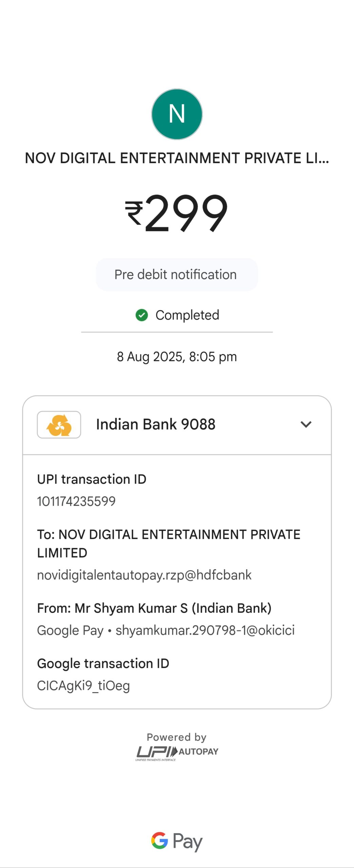This screenshot has width=354, height=868.
Task: Click the Powered by label
Action: (177, 737)
